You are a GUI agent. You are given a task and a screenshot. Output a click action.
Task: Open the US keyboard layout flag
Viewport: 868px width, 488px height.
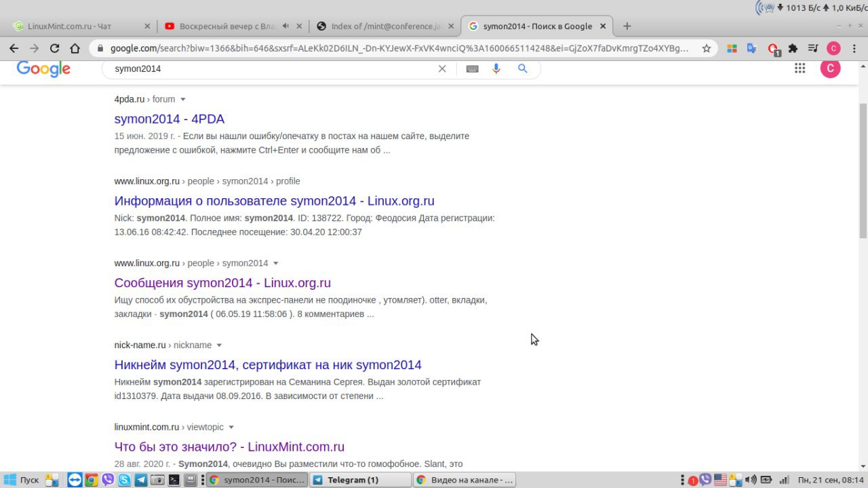point(720,480)
